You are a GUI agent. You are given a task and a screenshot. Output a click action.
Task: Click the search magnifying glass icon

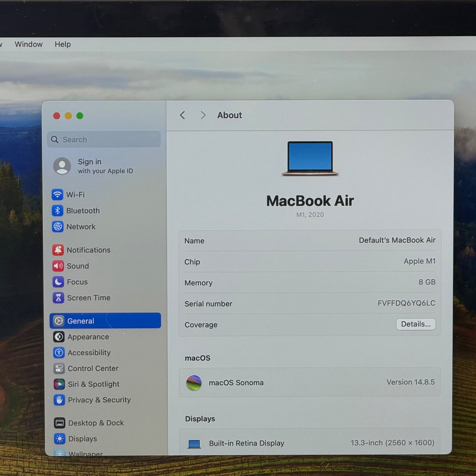coord(55,140)
